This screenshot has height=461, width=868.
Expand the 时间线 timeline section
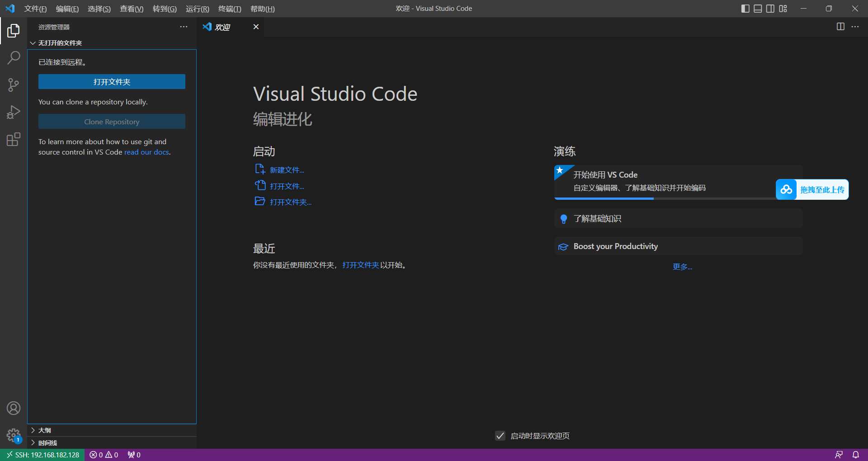(x=112, y=443)
